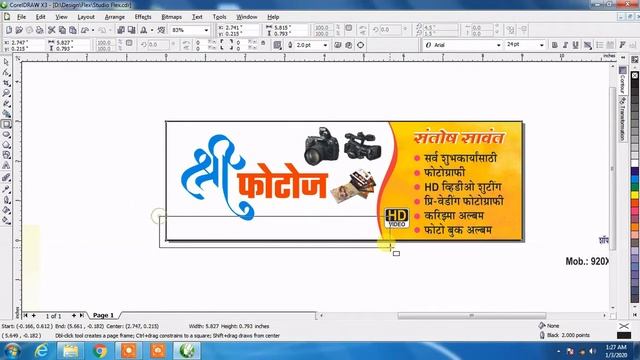Viewport: 640px width, 360px height.
Task: Click the Paste icon in toolbar
Action: (x=72, y=30)
